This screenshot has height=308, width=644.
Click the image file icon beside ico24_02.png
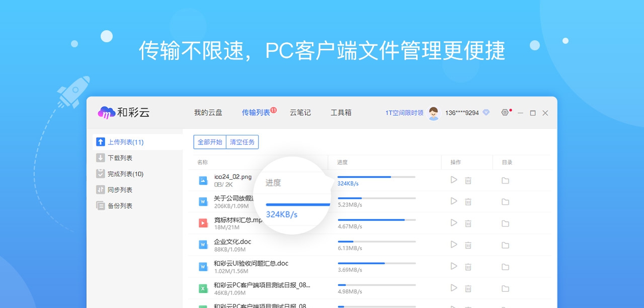[203, 180]
